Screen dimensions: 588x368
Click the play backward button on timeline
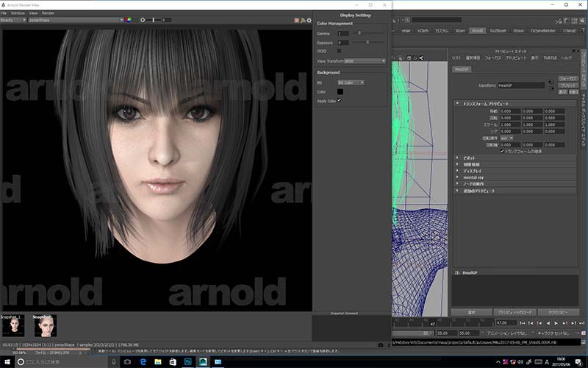click(x=548, y=323)
